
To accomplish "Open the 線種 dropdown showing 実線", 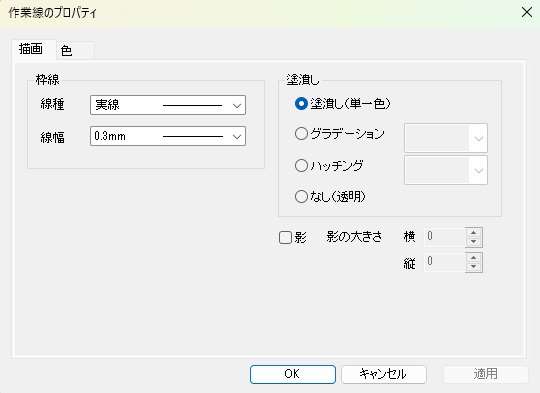I will click(168, 105).
